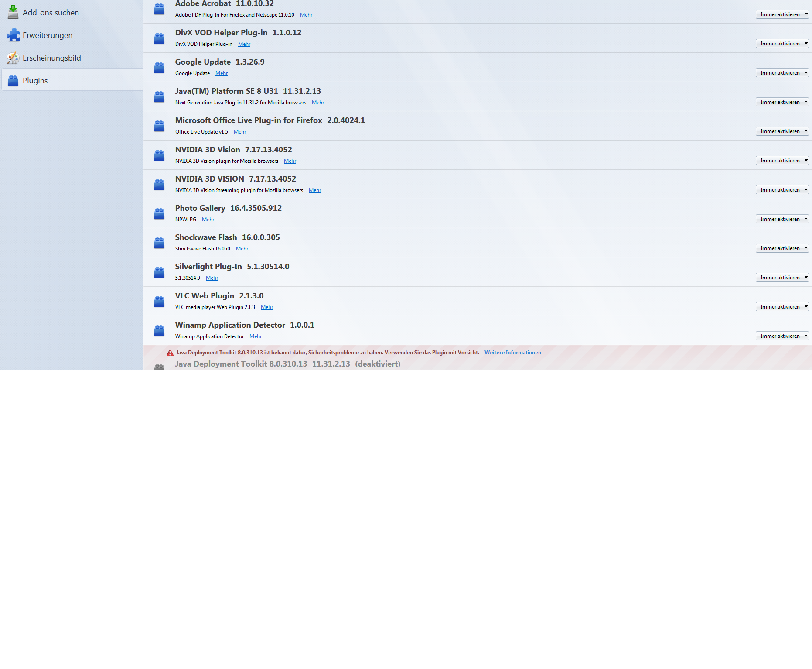Click the VLC Web Plugin icon
812x669 pixels.
point(159,302)
